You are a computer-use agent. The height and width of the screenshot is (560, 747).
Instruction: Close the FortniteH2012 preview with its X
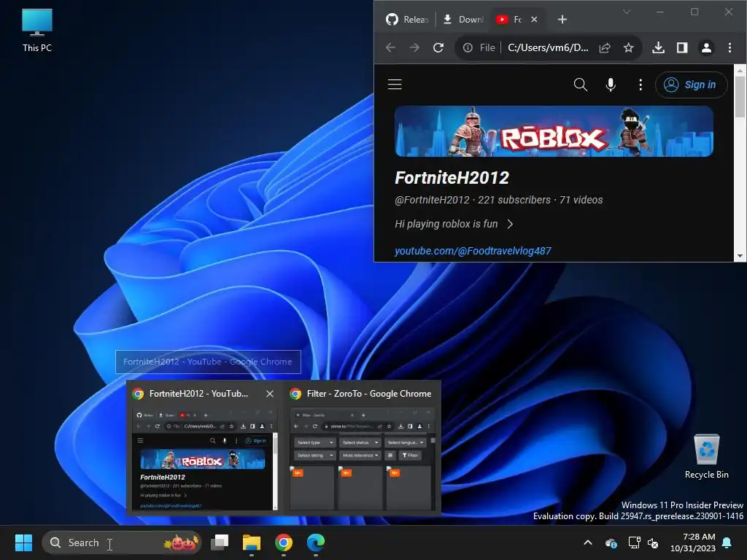pyautogui.click(x=270, y=394)
